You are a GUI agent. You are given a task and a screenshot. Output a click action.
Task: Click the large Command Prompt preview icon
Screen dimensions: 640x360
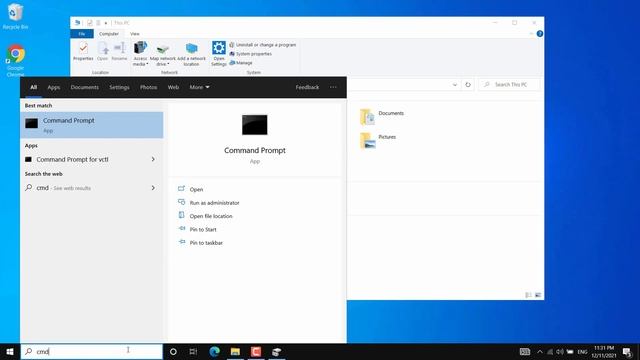click(x=255, y=125)
